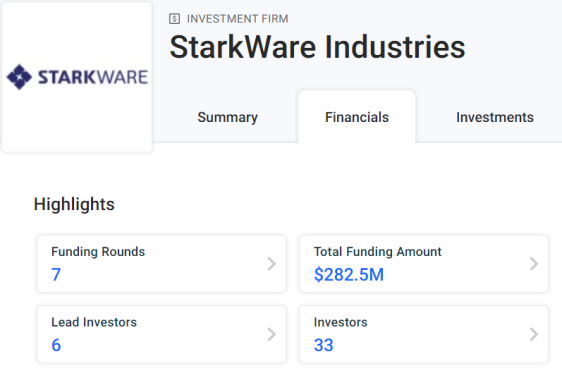Expand the Funding Rounds card chevron
Screen dimensions: 562x373
click(x=272, y=264)
